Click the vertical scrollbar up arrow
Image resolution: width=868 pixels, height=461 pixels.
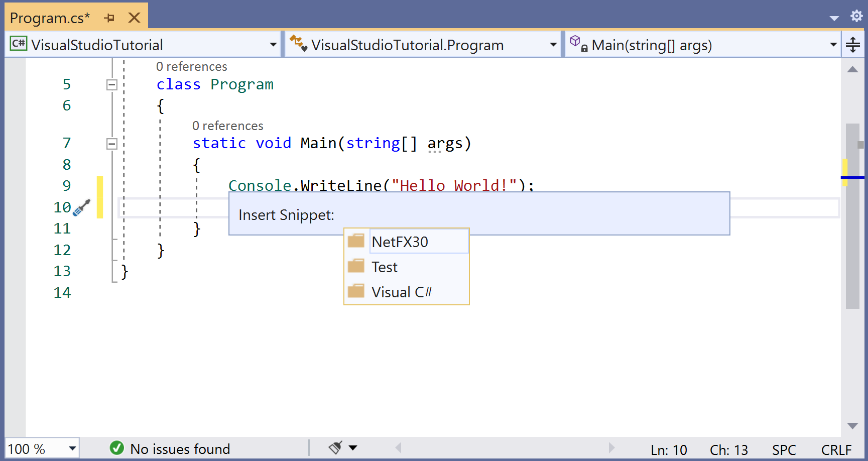(x=852, y=70)
